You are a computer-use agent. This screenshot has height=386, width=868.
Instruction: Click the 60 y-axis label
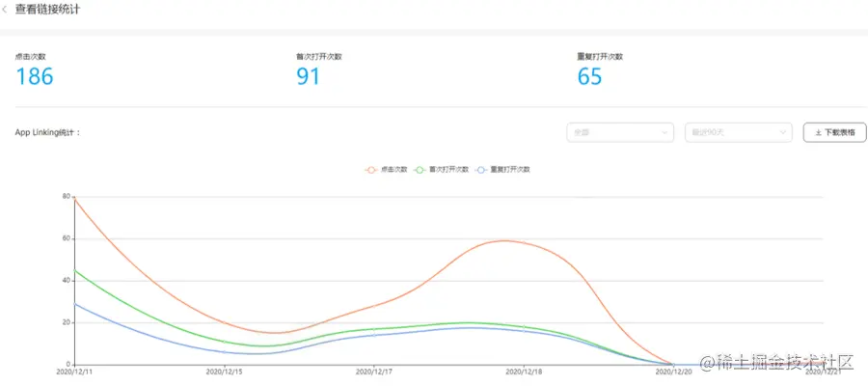(66, 238)
